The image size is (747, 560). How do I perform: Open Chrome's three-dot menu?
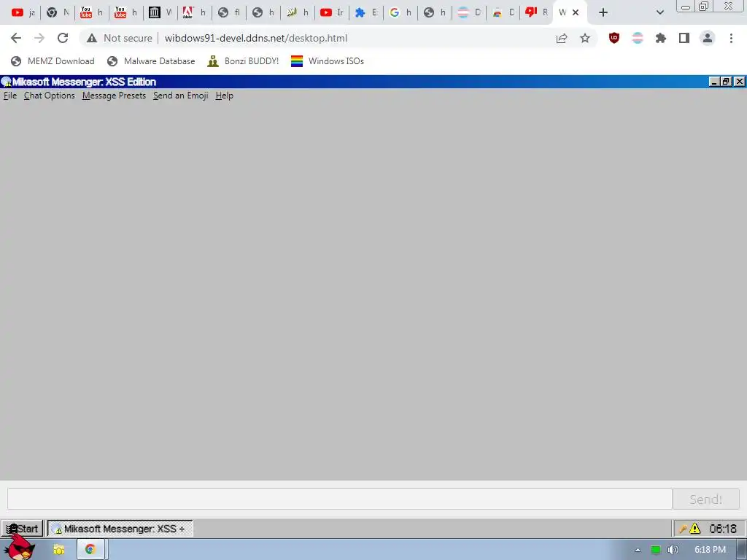tap(731, 38)
